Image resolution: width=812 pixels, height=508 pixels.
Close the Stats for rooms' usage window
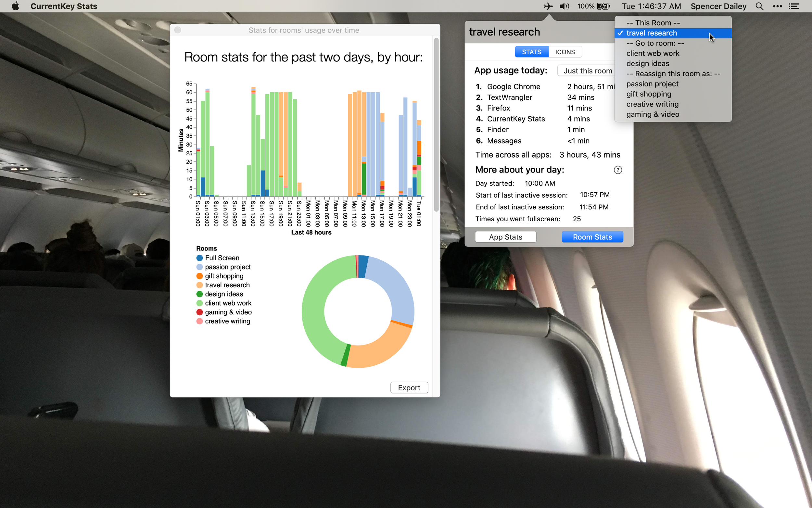(x=178, y=30)
